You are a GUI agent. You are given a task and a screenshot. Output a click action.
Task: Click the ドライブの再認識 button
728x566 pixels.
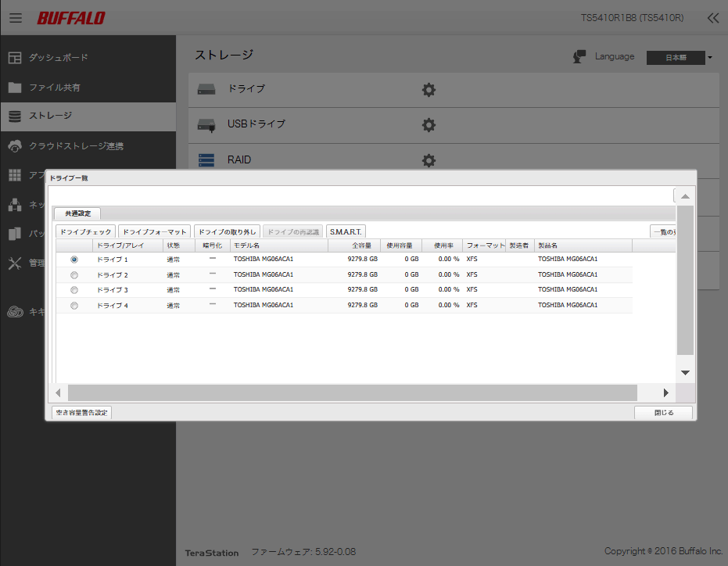tap(293, 231)
